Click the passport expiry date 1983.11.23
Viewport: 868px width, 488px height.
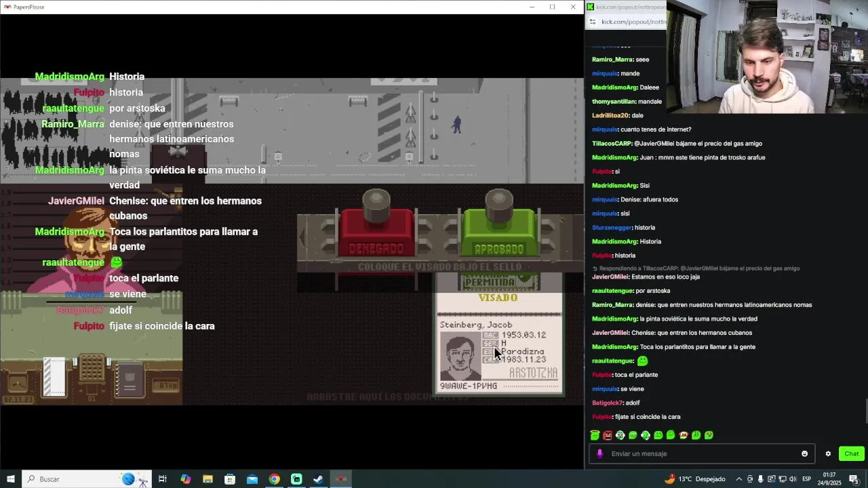coord(524,359)
